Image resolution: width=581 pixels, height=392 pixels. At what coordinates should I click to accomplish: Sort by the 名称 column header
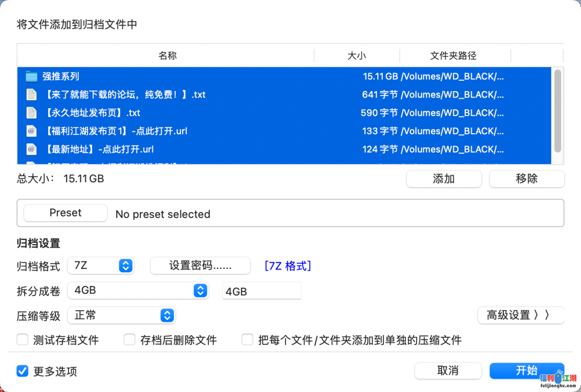coord(167,56)
